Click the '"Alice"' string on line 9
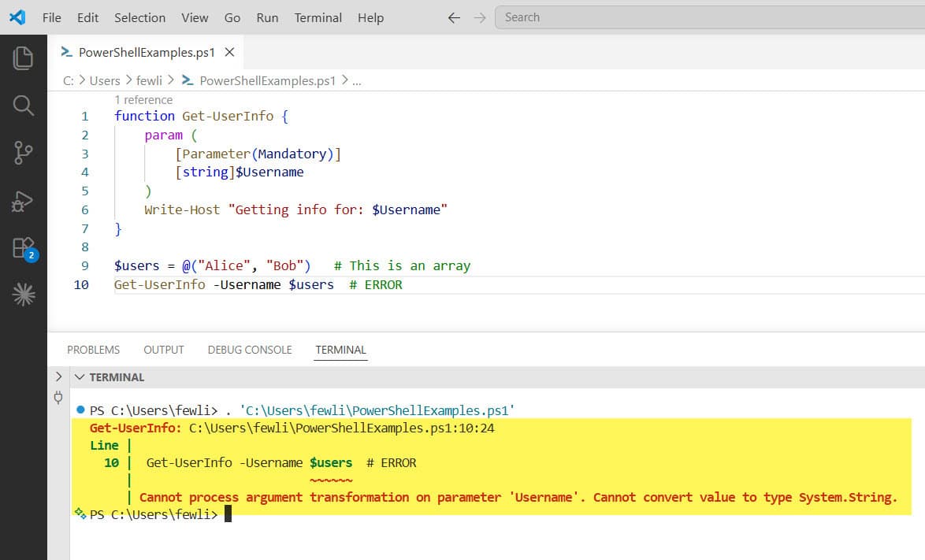Viewport: 925px width, 560px height. [224, 266]
